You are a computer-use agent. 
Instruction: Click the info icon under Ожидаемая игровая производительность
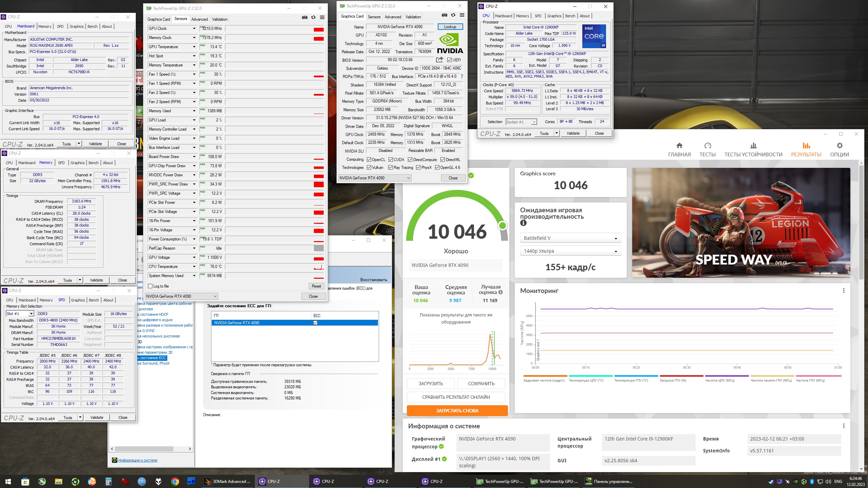523,223
